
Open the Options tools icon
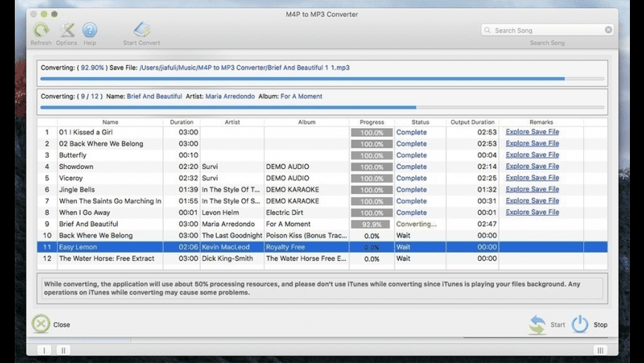tap(67, 30)
